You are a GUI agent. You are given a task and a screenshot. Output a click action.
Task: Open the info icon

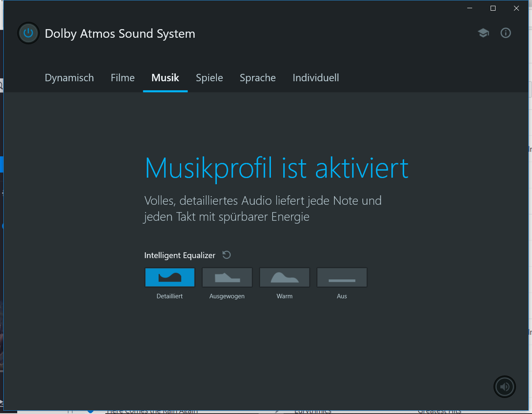pos(506,33)
